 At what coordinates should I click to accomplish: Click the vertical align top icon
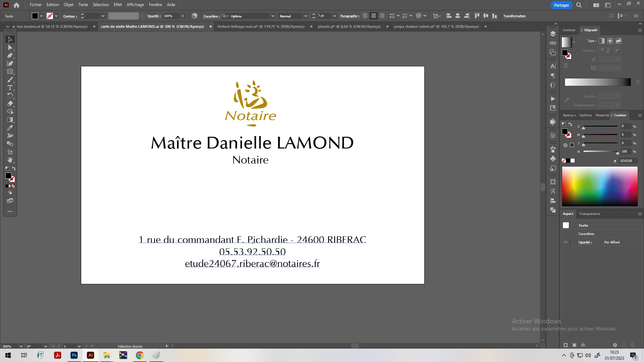pos(477,16)
